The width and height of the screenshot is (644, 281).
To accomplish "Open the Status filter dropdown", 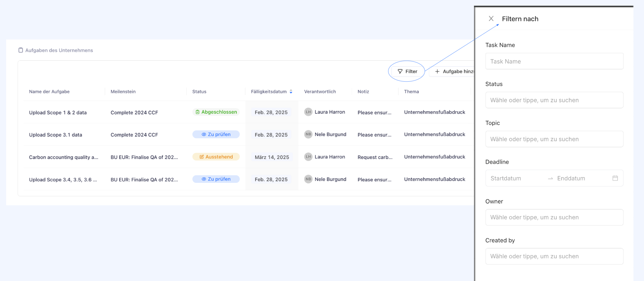I will 554,100.
